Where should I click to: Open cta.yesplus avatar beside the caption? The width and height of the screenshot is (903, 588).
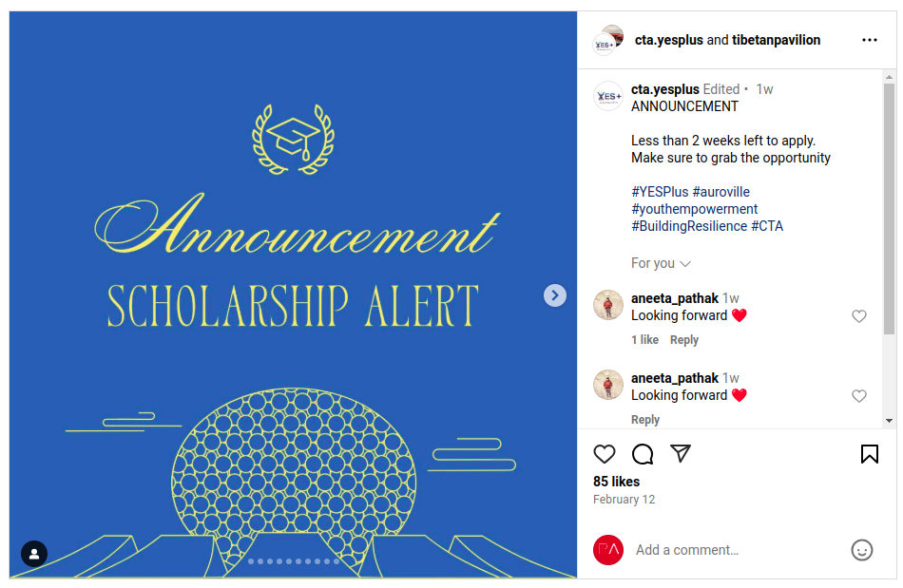coord(608,96)
